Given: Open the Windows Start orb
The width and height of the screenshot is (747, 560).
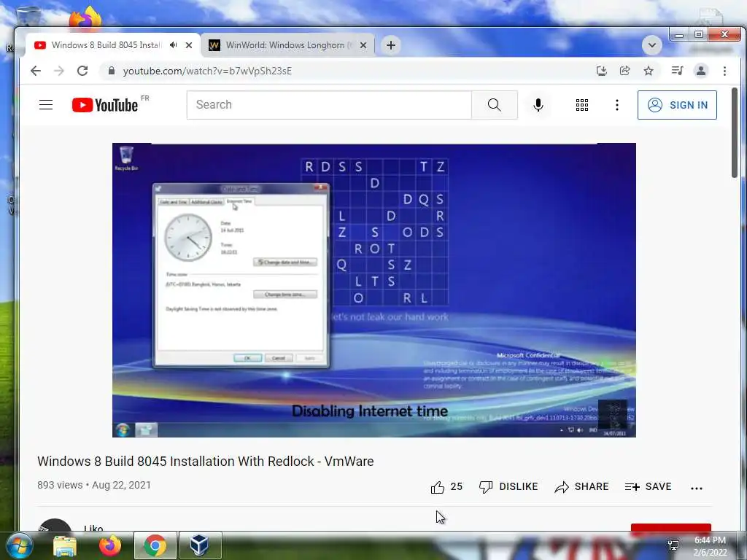Looking at the screenshot, I should (x=20, y=545).
